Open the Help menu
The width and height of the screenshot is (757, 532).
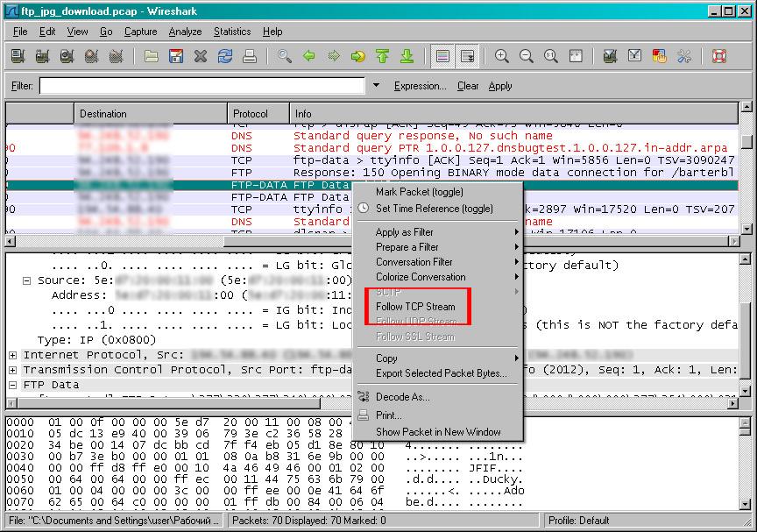click(272, 32)
